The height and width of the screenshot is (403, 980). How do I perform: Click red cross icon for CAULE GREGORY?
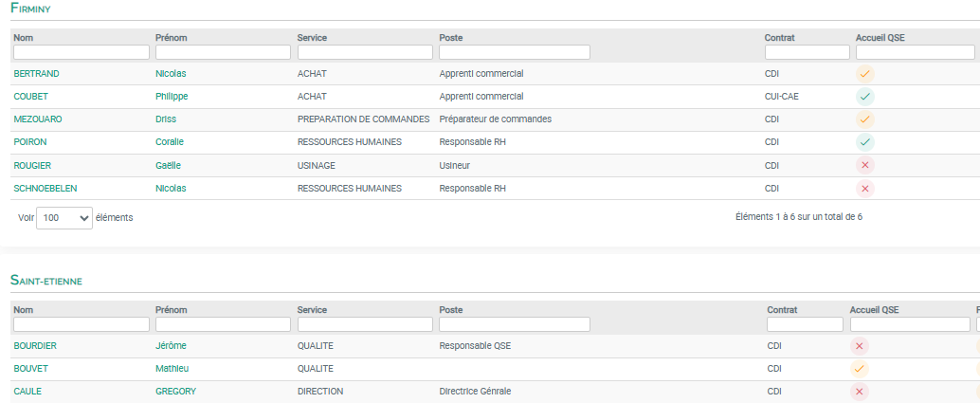(x=860, y=392)
